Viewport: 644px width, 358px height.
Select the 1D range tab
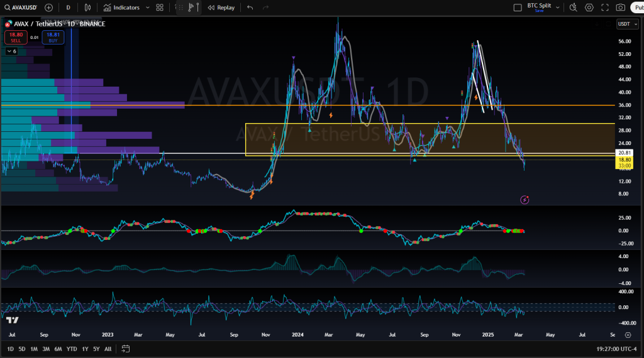point(10,349)
